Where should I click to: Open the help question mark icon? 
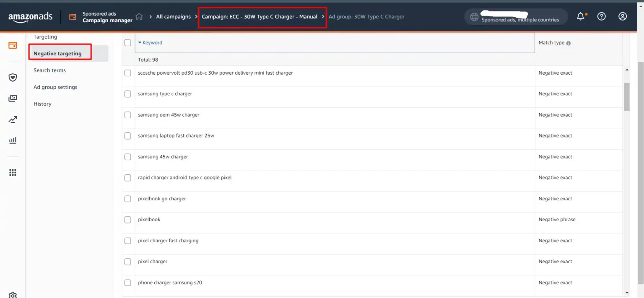click(602, 16)
